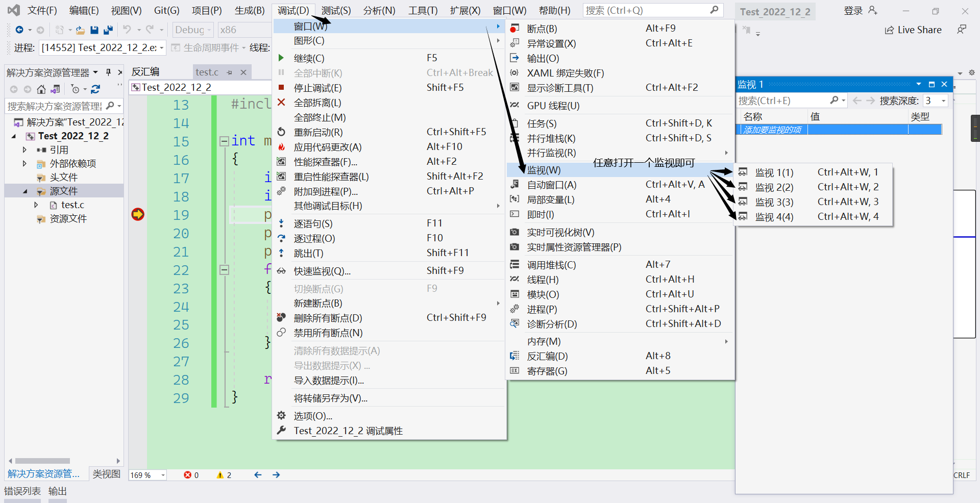This screenshot has width=980, height=503.
Task: Click the Step Into arrow icon
Action: tap(281, 223)
